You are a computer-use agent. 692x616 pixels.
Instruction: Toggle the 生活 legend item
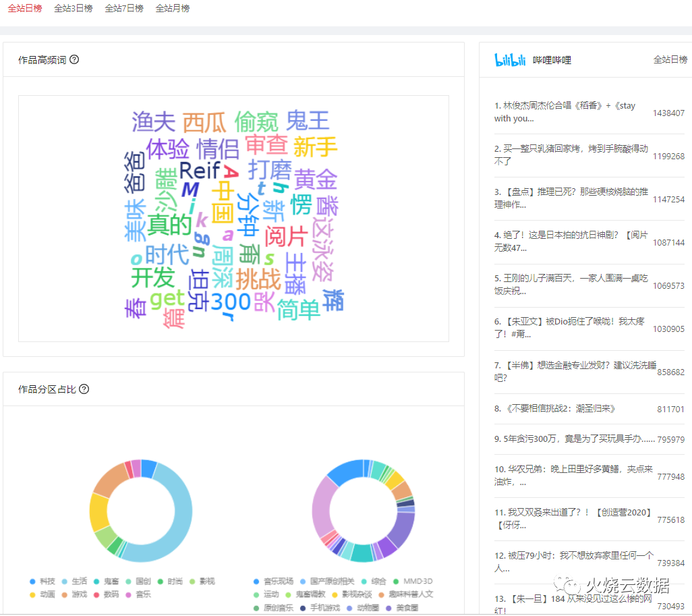coord(75,581)
